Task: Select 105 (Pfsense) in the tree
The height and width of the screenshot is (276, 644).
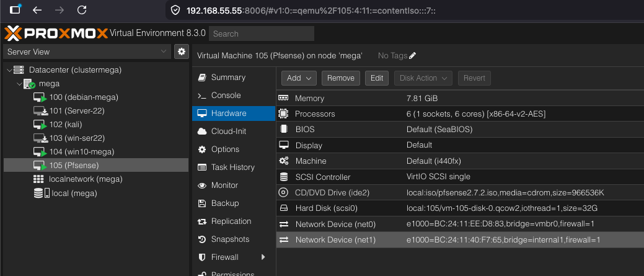Action: (96, 165)
